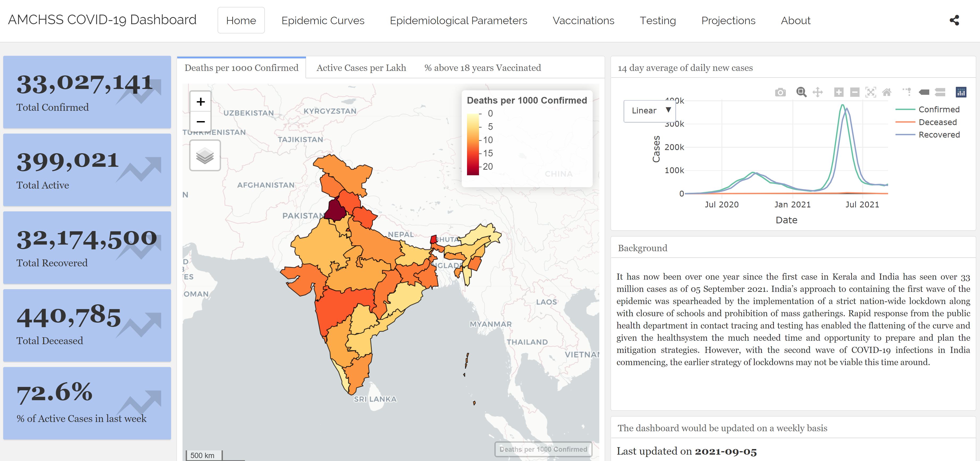Open the Linear scale dropdown
This screenshot has height=461, width=980.
tap(650, 111)
